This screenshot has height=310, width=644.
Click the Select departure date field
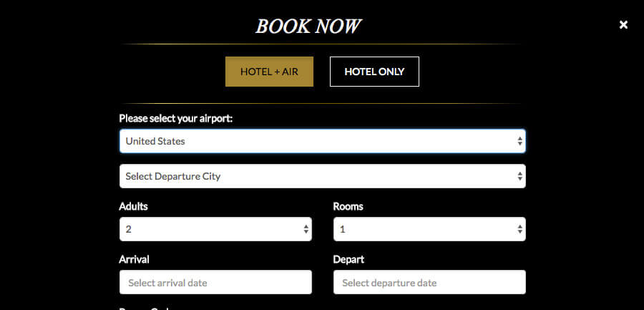point(429,282)
